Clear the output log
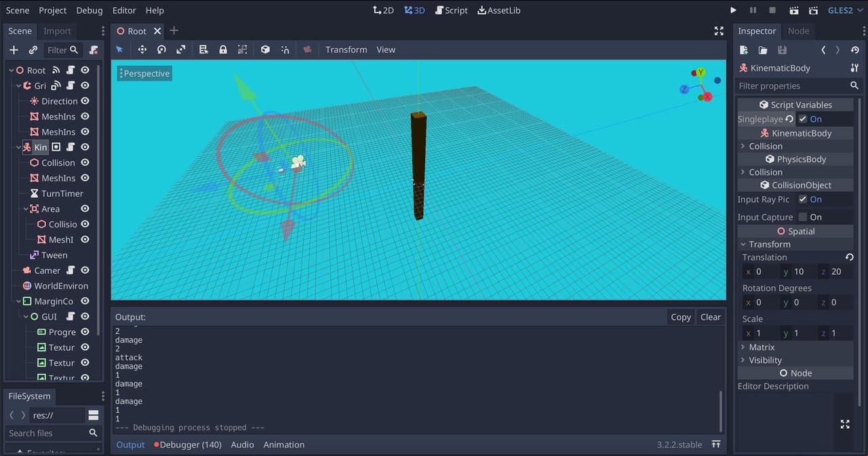The height and width of the screenshot is (456, 868). pos(710,317)
